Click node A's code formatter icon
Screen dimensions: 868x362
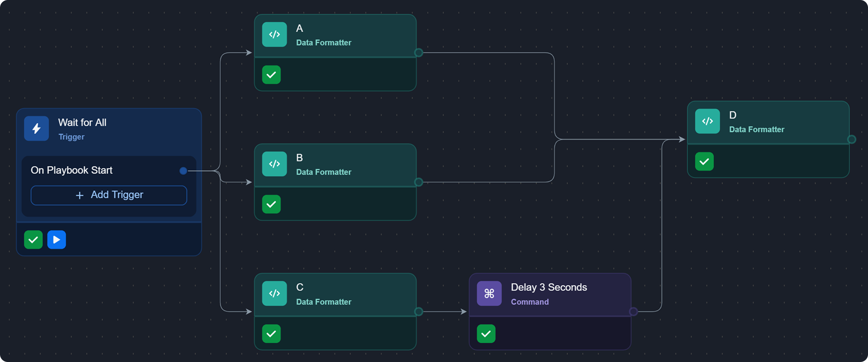pos(274,34)
